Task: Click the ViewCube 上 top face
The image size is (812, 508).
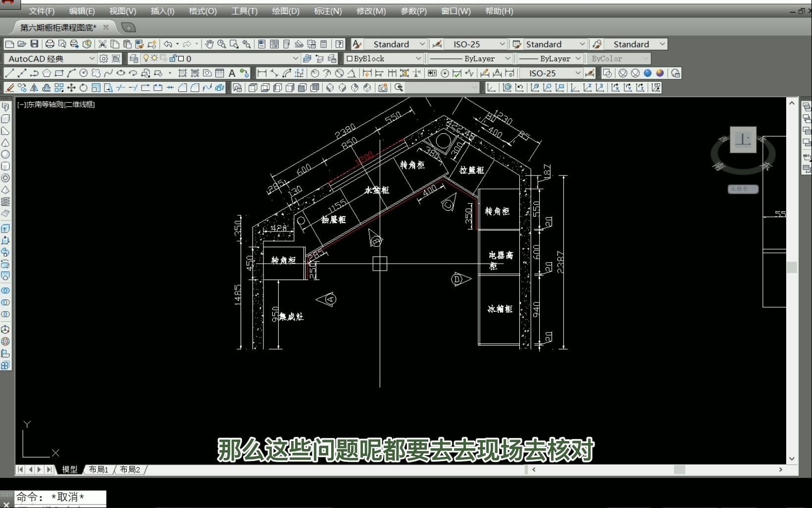Action: click(743, 139)
